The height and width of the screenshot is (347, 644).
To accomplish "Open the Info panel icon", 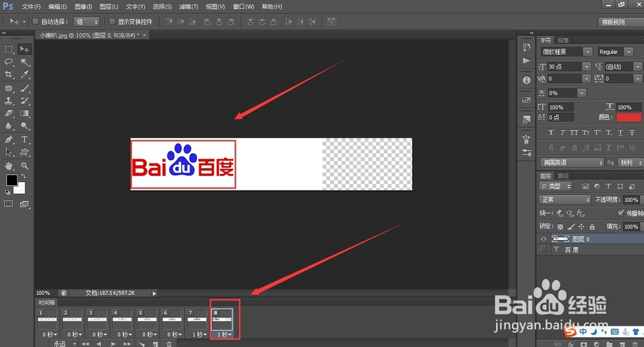I will pos(527,80).
